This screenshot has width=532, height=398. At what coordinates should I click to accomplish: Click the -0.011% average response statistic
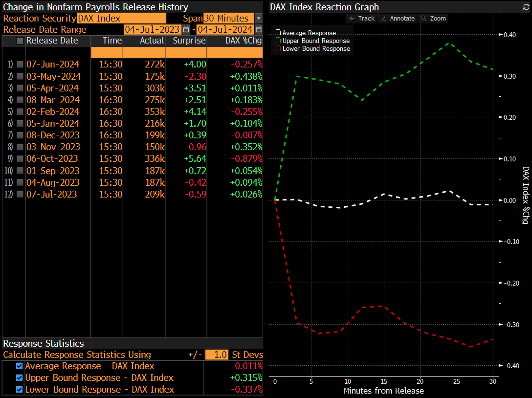click(x=246, y=366)
